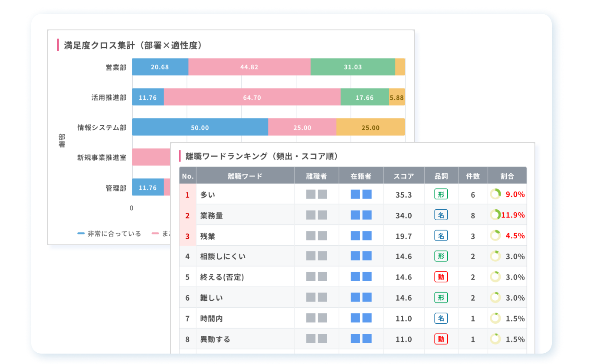
Task: Click the 名 badge in the 業務量 row
Action: pos(441,215)
